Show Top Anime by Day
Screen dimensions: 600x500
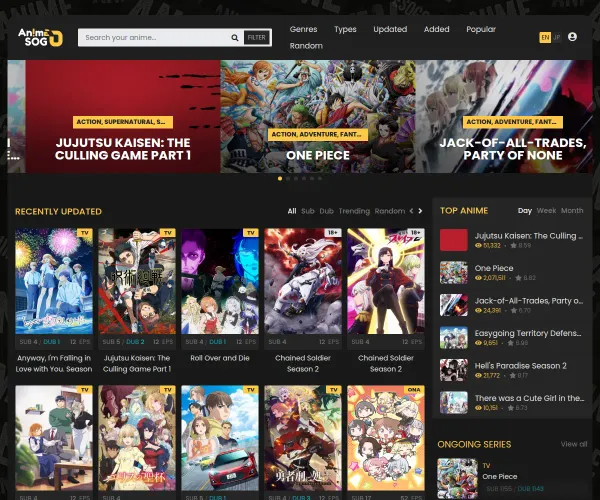[525, 211]
